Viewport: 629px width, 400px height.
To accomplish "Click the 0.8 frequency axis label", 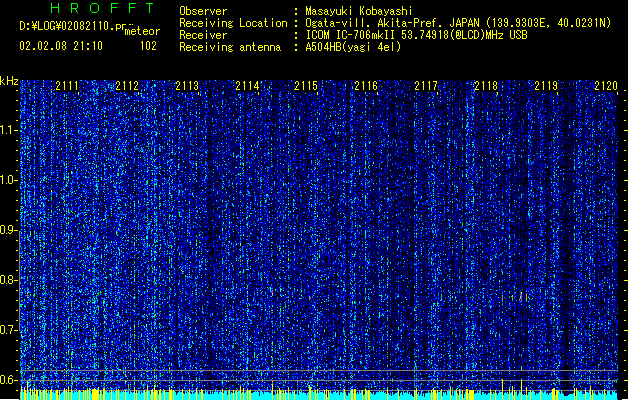I will 8,280.
